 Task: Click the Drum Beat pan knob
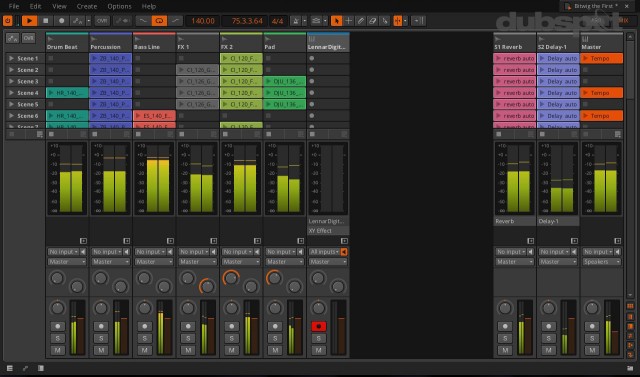[x=57, y=308]
